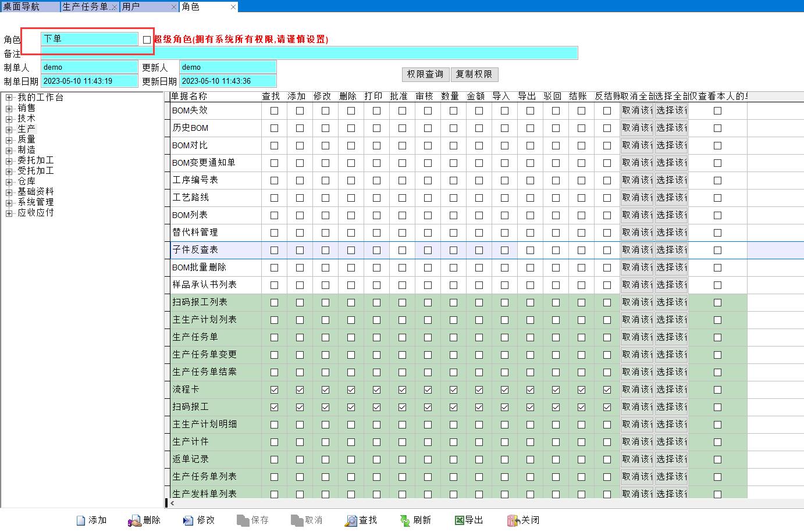Close the 角色 tab with its X
Image resolution: width=804 pixels, height=532 pixels.
233,7
